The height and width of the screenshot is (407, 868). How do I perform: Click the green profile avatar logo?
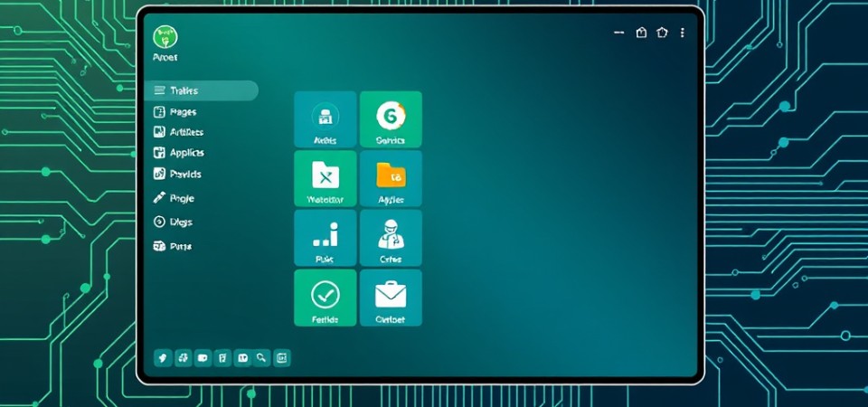click(x=165, y=37)
